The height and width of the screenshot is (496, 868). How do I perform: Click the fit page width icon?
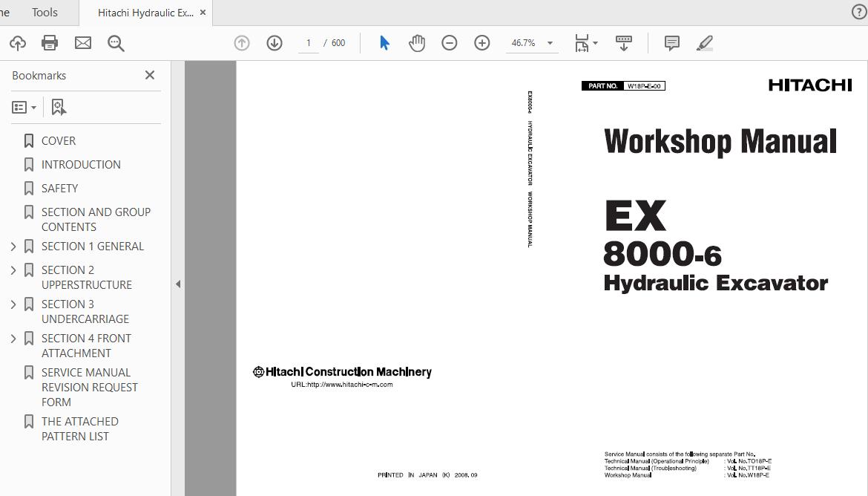click(582, 42)
